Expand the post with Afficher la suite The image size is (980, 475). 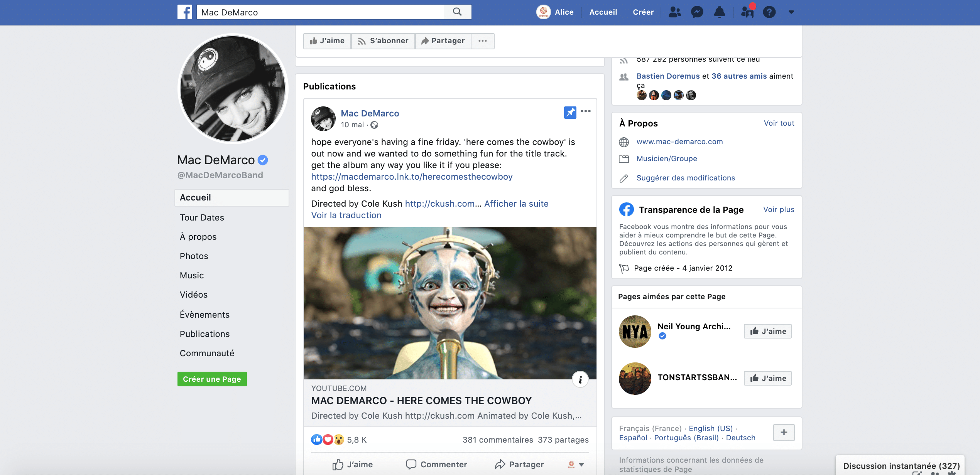click(x=516, y=204)
